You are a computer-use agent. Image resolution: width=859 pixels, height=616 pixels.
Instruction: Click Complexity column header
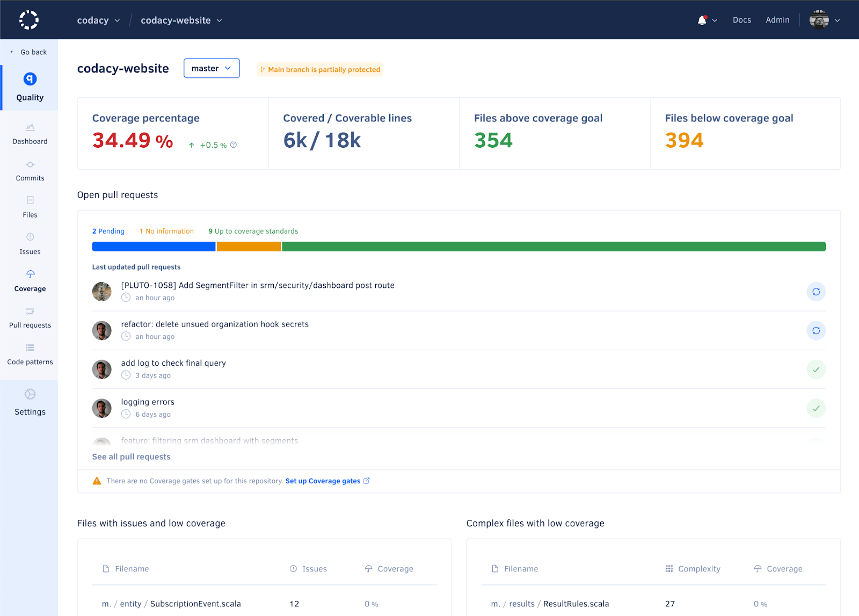pyautogui.click(x=693, y=569)
